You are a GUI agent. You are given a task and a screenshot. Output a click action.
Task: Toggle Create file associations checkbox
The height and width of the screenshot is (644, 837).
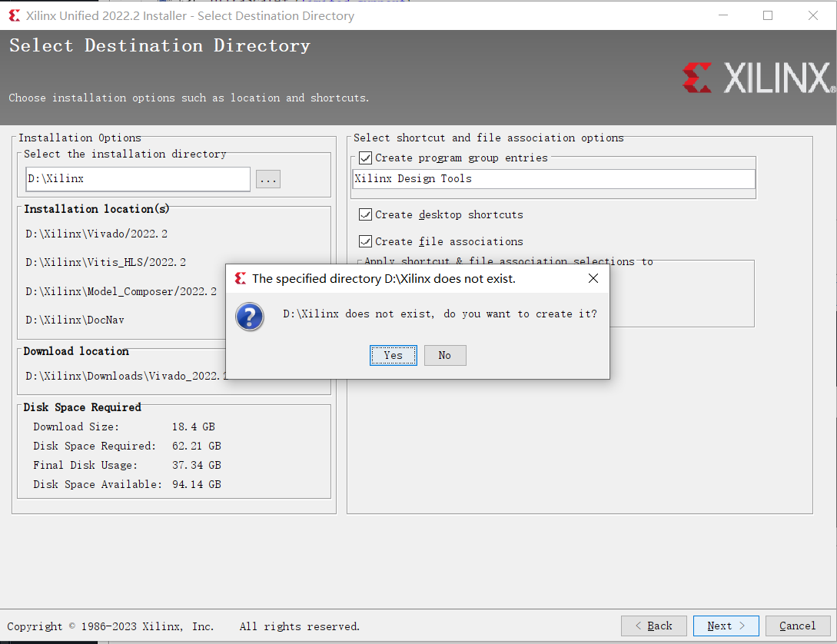point(365,241)
